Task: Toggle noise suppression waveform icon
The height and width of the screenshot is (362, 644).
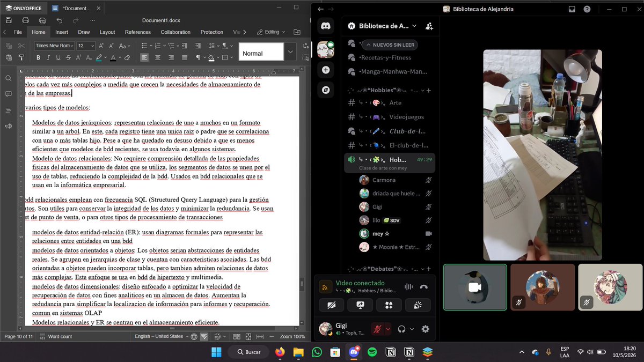Action: (408, 287)
